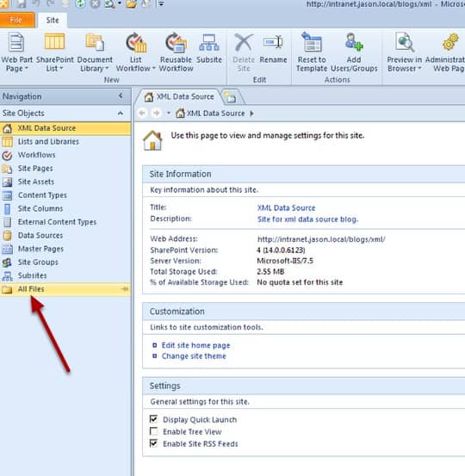Open a new document tab

pyautogui.click(x=231, y=97)
